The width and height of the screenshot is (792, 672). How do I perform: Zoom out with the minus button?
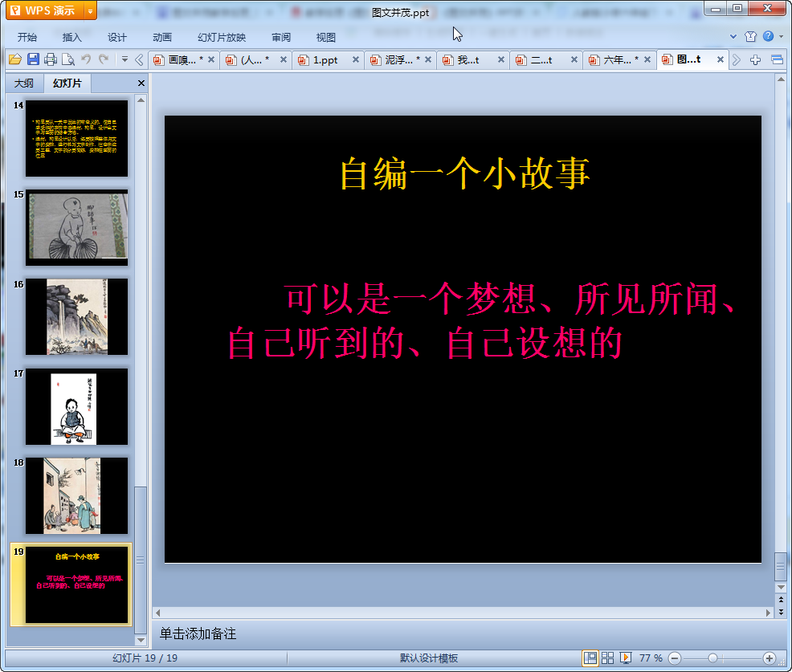tap(674, 658)
